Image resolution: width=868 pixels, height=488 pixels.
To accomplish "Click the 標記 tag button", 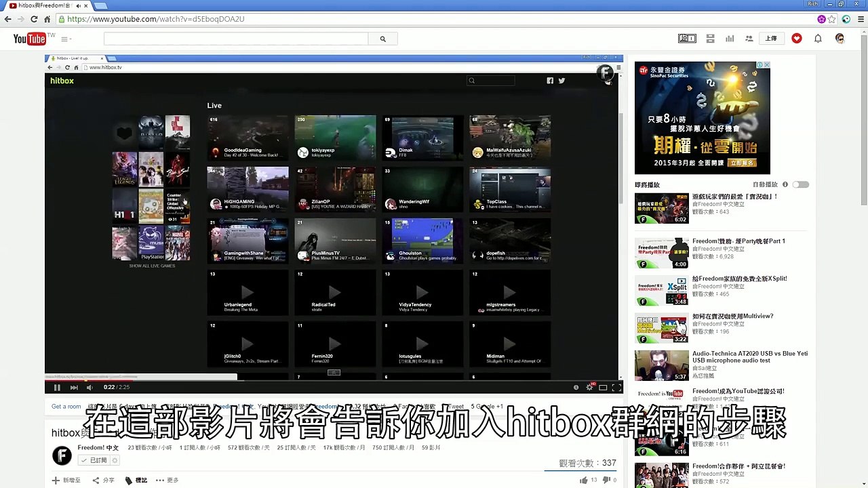I will [x=136, y=480].
